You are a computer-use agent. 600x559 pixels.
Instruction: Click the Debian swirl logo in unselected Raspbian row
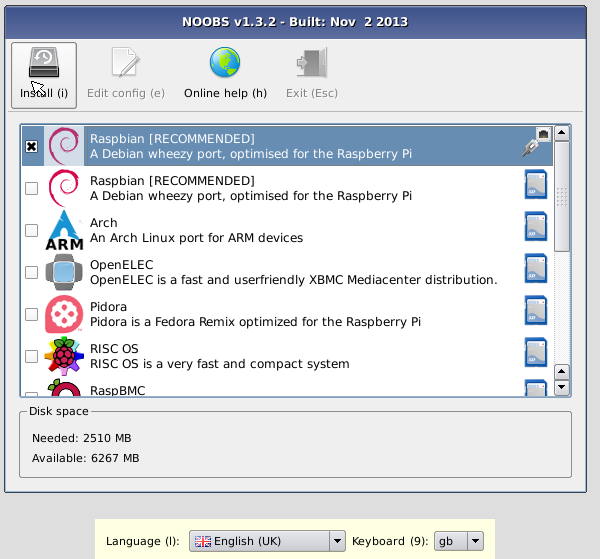click(x=64, y=188)
